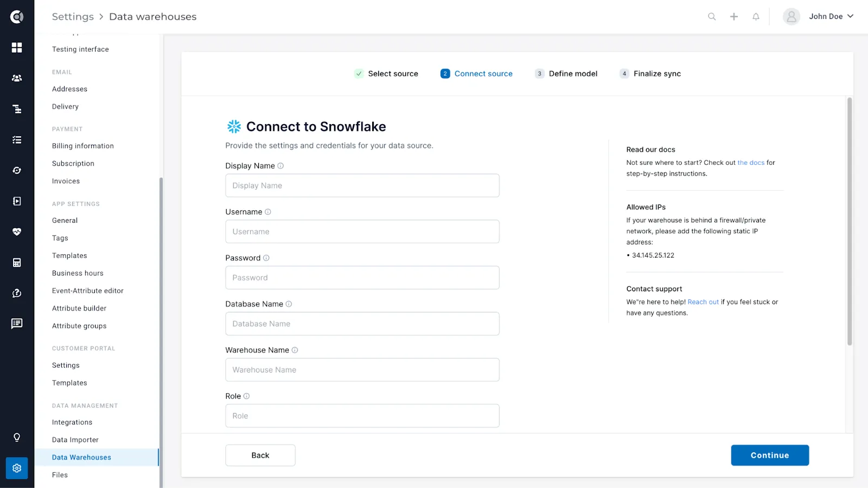Viewport: 868px width, 488px height.
Task: Open Event-Attribute editor settings
Action: 88,291
